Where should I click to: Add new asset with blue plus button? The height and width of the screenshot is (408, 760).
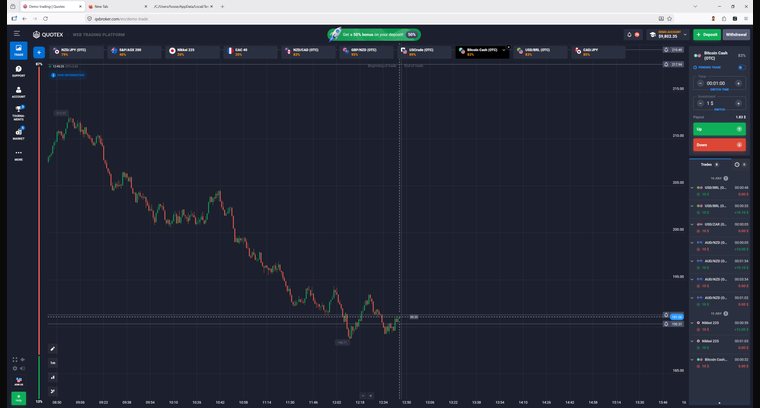tap(39, 52)
